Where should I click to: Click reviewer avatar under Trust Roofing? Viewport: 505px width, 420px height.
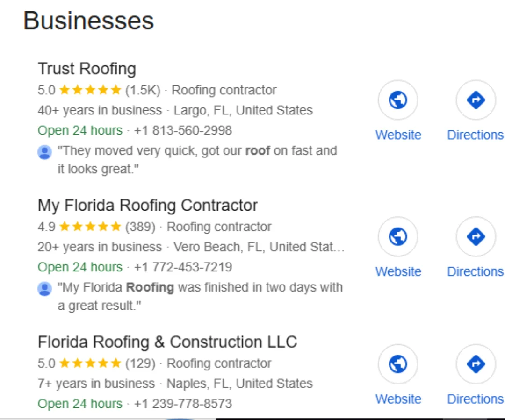point(45,152)
